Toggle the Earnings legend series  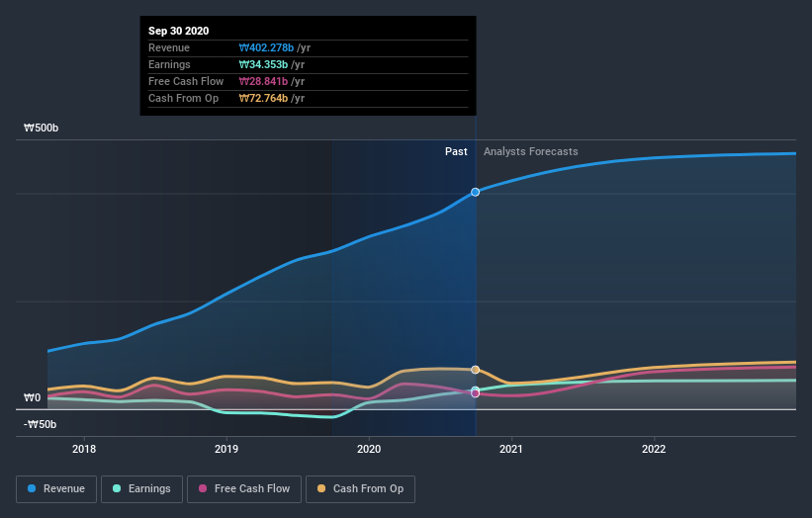point(141,489)
